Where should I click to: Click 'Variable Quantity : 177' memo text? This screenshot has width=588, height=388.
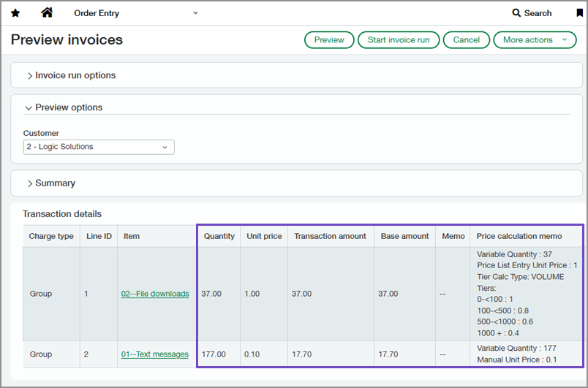(x=517, y=349)
